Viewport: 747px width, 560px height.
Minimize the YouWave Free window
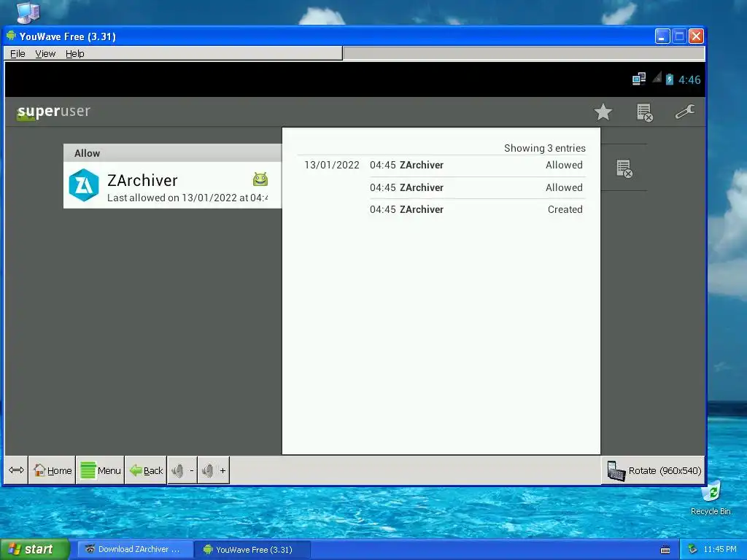[x=662, y=36]
